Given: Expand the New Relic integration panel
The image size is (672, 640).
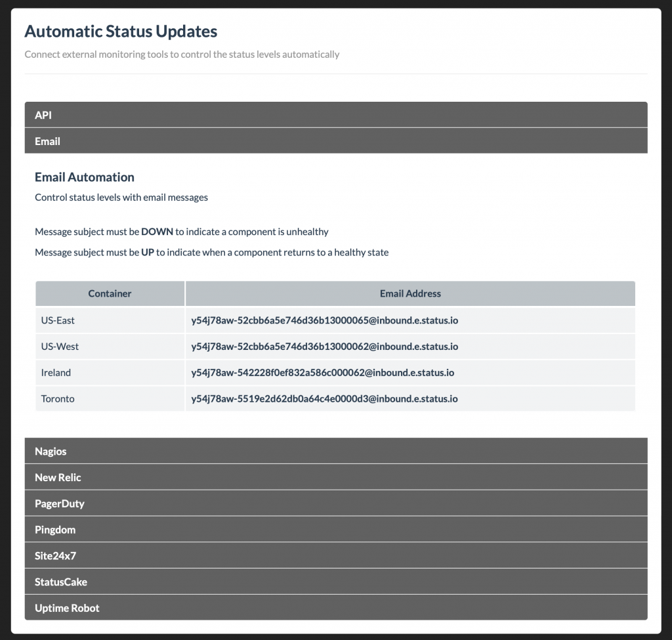Looking at the screenshot, I should click(x=336, y=477).
